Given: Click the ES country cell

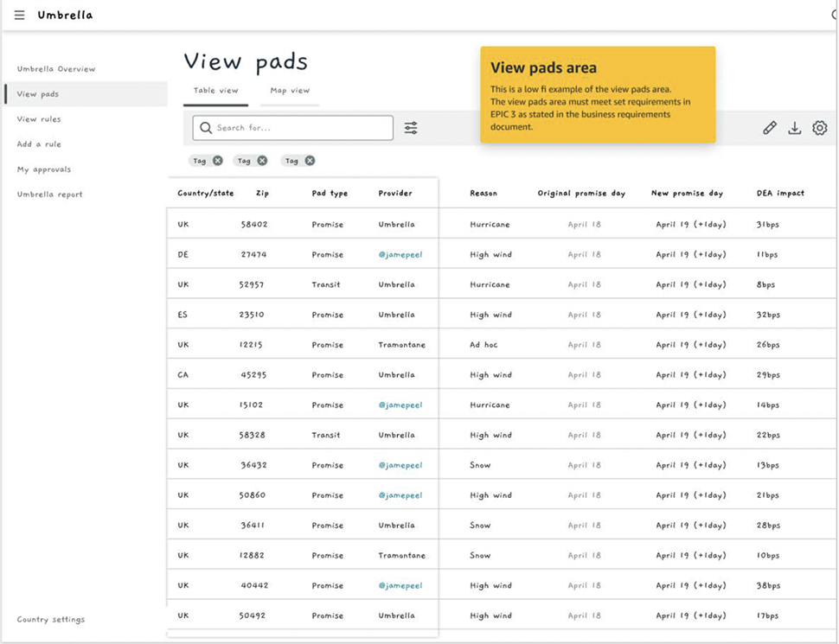Looking at the screenshot, I should point(183,315).
